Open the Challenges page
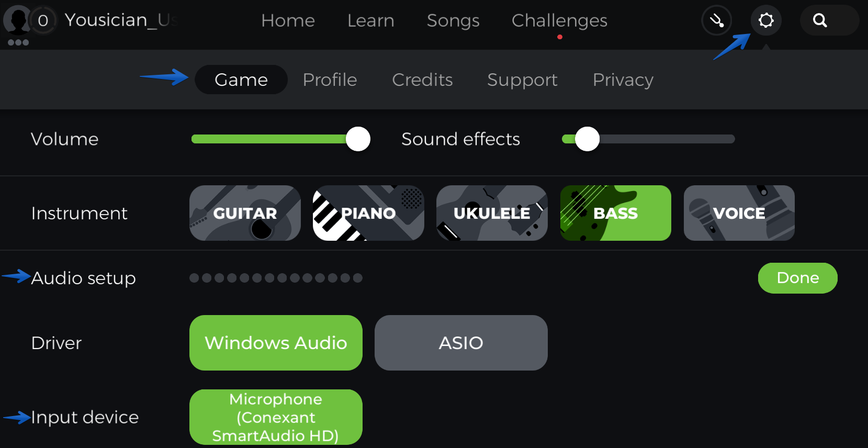The height and width of the screenshot is (448, 868). pyautogui.click(x=559, y=20)
